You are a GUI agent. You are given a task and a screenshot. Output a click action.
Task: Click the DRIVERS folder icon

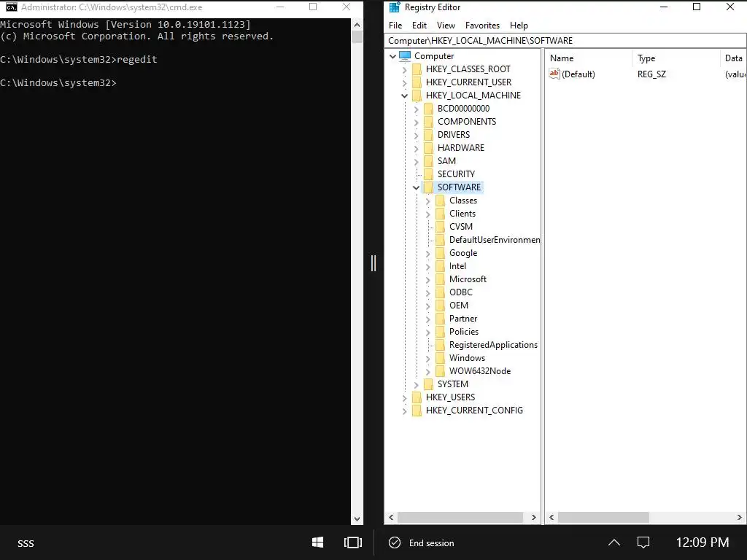pyautogui.click(x=428, y=135)
